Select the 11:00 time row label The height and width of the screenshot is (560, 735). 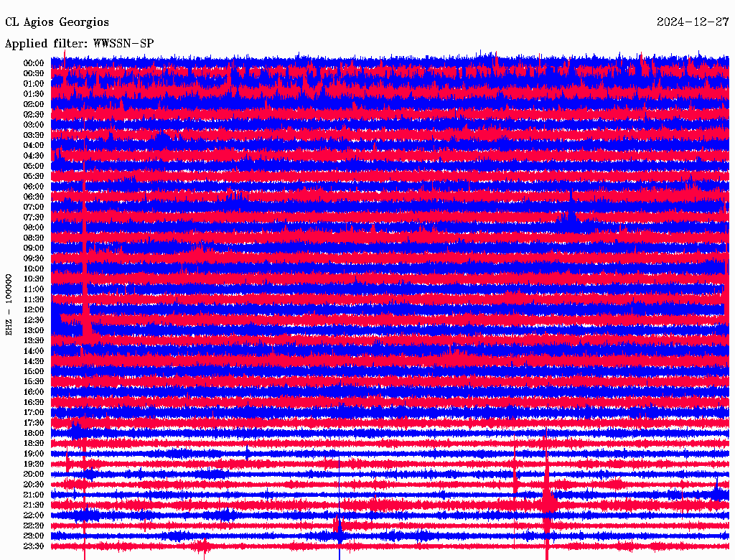coord(34,289)
